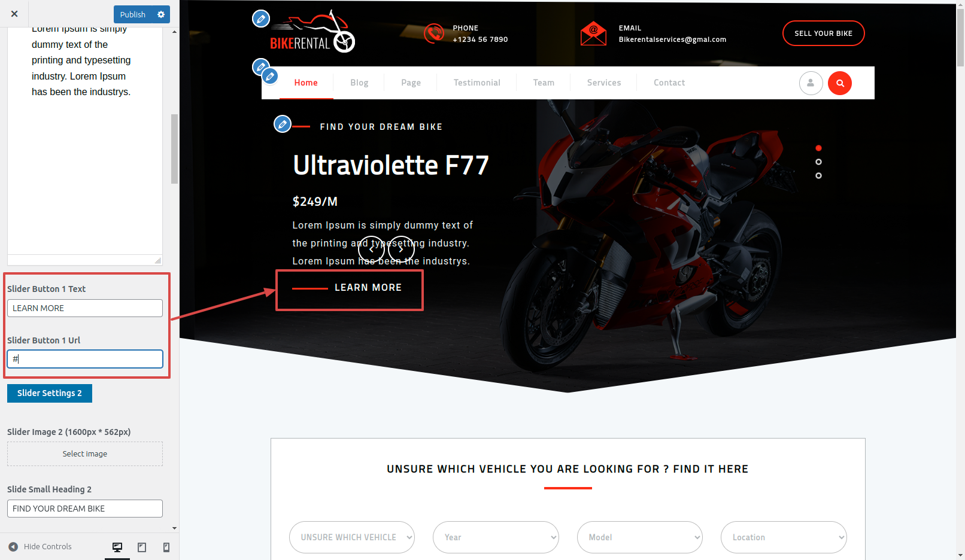Click the Slider Button 1 Text field
965x560 pixels.
pyautogui.click(x=85, y=308)
